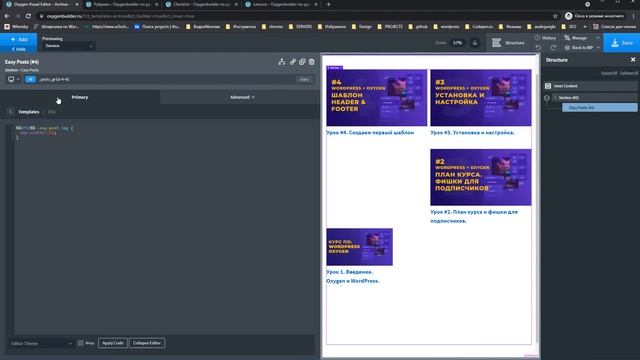This screenshot has width=640, height=360.
Task: Click the back arrow beside Templates
Action: pos(11,112)
